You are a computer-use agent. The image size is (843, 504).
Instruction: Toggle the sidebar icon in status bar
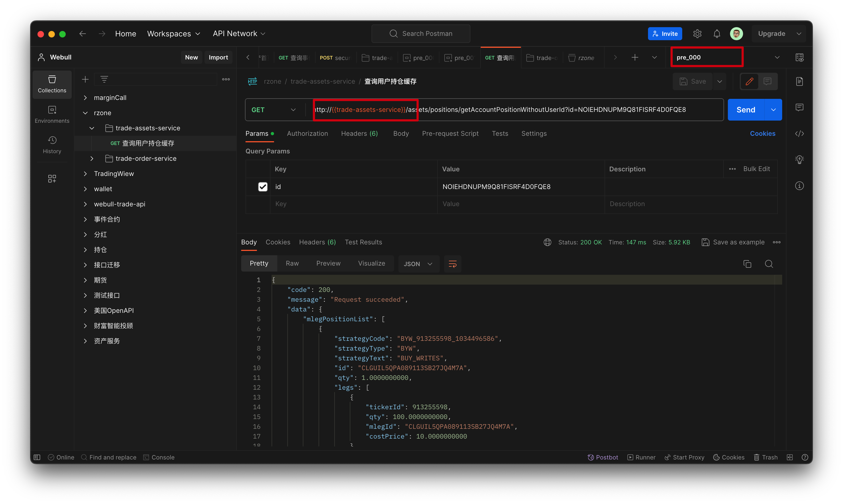coord(37,458)
